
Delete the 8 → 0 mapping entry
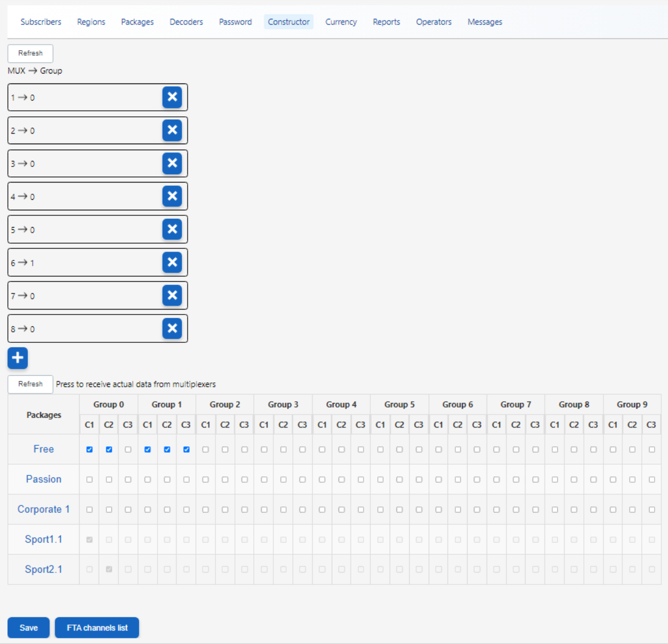172,328
